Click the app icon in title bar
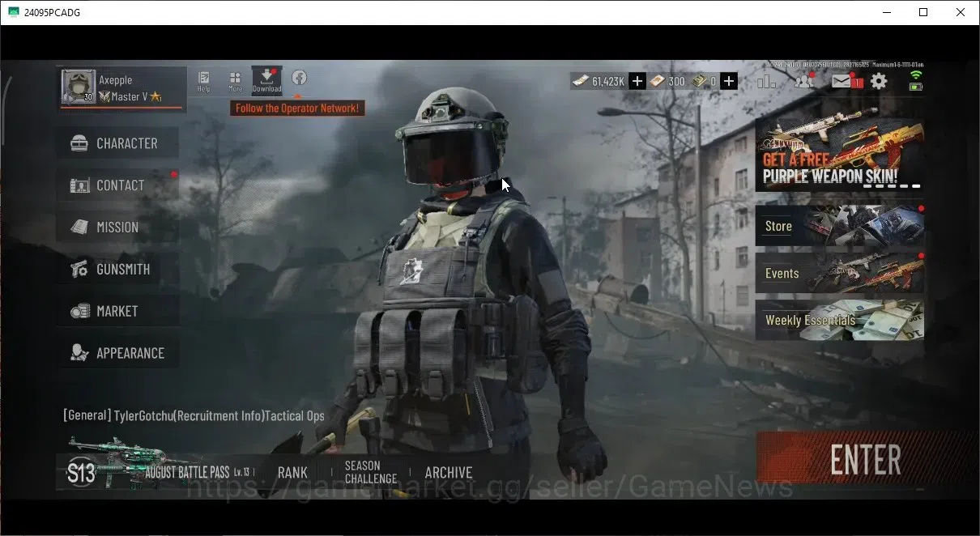980x536 pixels. click(x=13, y=12)
